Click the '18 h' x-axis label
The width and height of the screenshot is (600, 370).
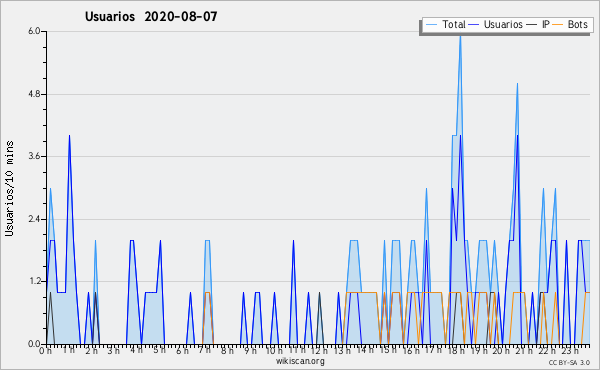456,350
